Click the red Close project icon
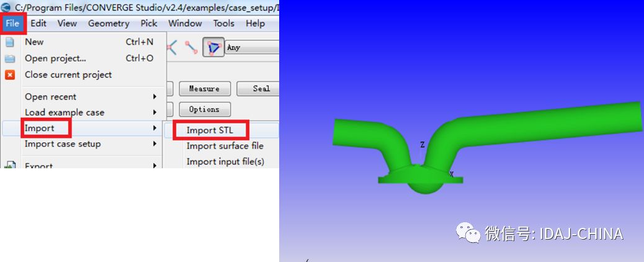 click(9, 75)
